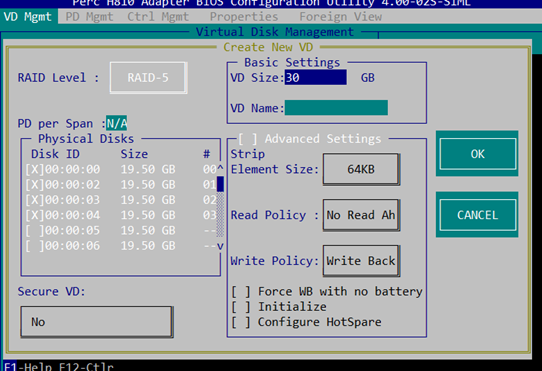
Task: Click the Size column header
Action: coord(134,154)
